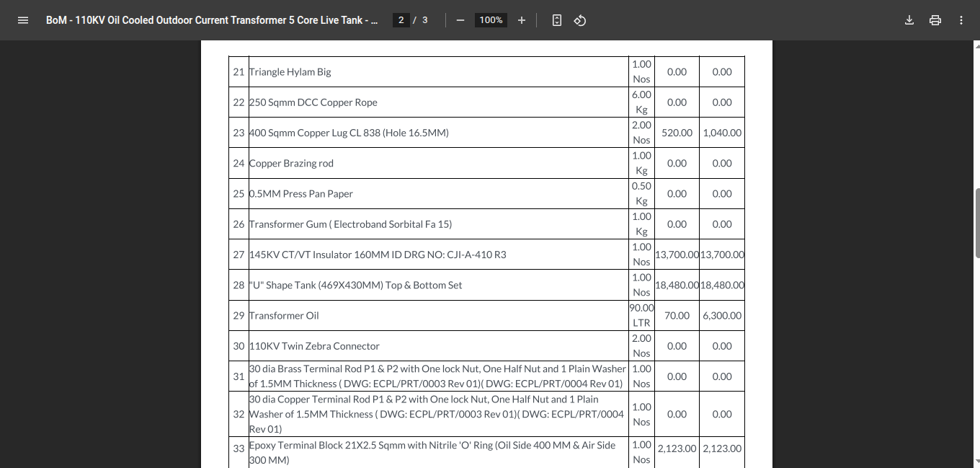Click the 6,300.00 amount cell

tap(722, 316)
